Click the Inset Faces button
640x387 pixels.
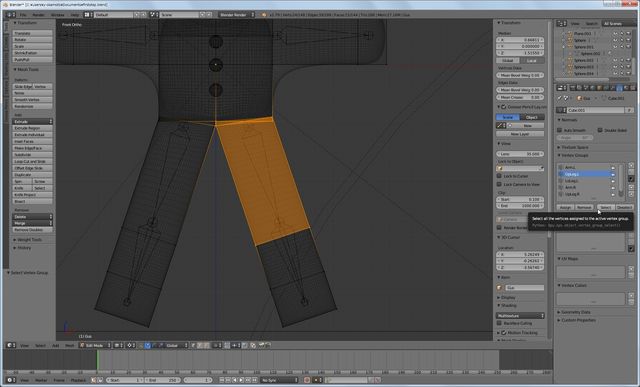click(32, 141)
